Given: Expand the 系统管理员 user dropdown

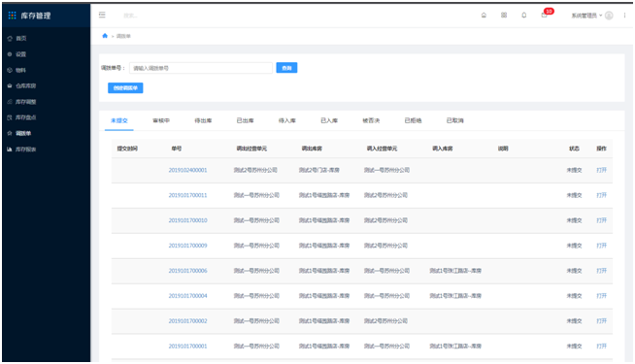Looking at the screenshot, I should coord(586,16).
